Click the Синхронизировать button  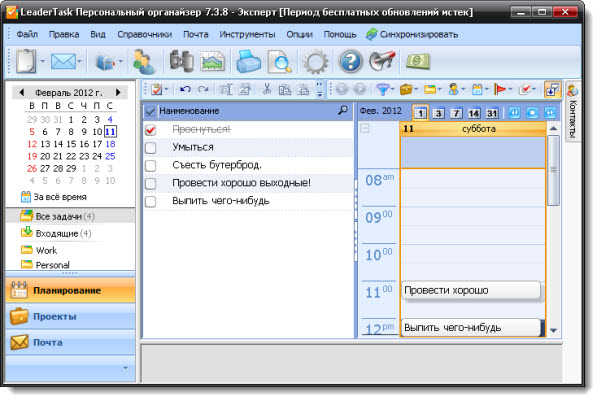pos(412,33)
